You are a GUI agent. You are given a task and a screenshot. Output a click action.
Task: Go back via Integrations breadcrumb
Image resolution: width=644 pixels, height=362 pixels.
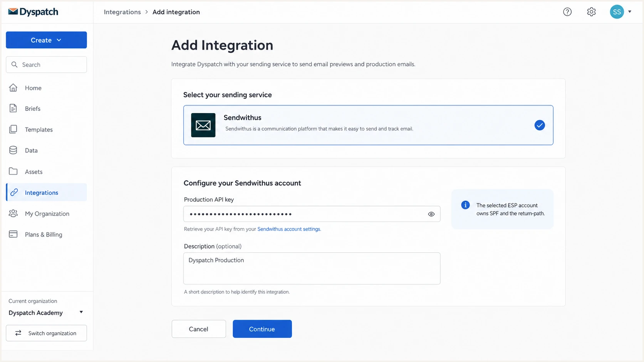122,12
